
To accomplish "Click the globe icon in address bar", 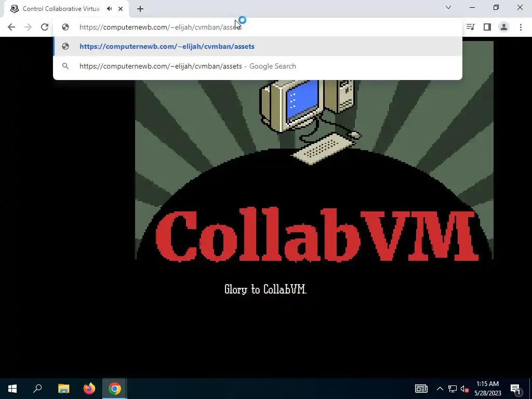I will pyautogui.click(x=65, y=27).
